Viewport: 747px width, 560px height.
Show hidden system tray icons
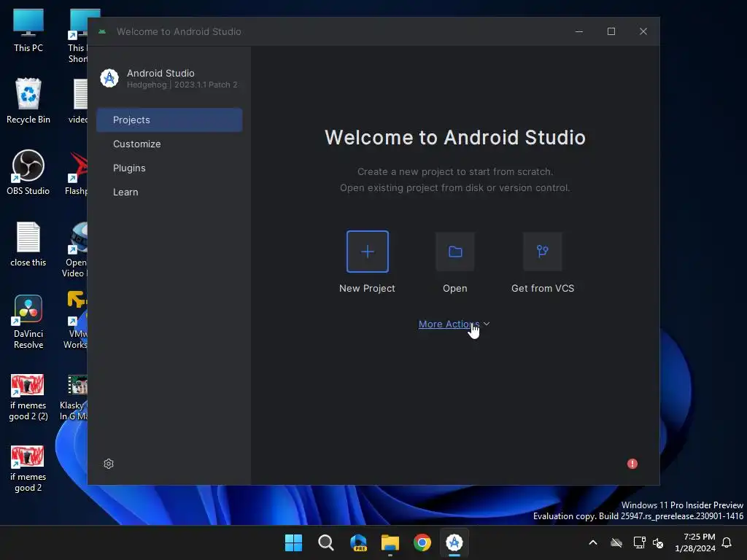click(x=593, y=542)
